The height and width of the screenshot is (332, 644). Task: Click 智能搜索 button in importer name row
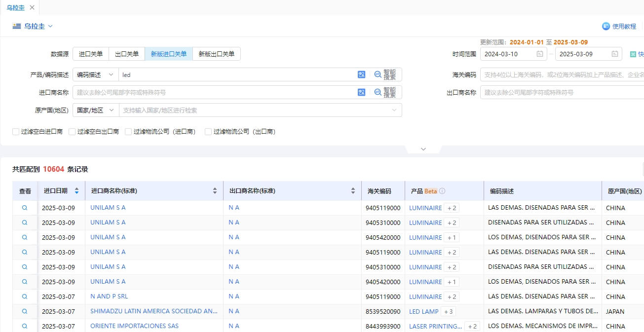tap(385, 92)
